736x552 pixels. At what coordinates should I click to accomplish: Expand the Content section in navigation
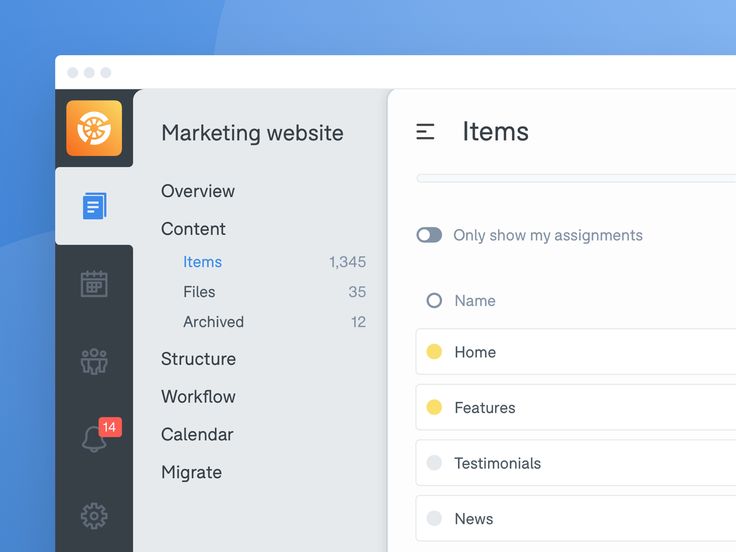(x=193, y=229)
